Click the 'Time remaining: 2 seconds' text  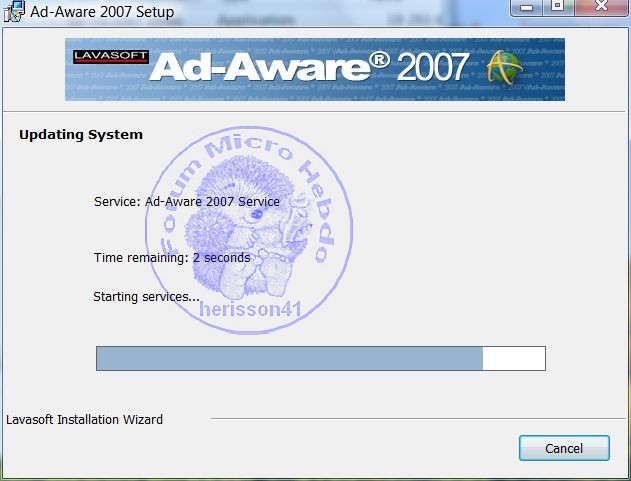172,258
